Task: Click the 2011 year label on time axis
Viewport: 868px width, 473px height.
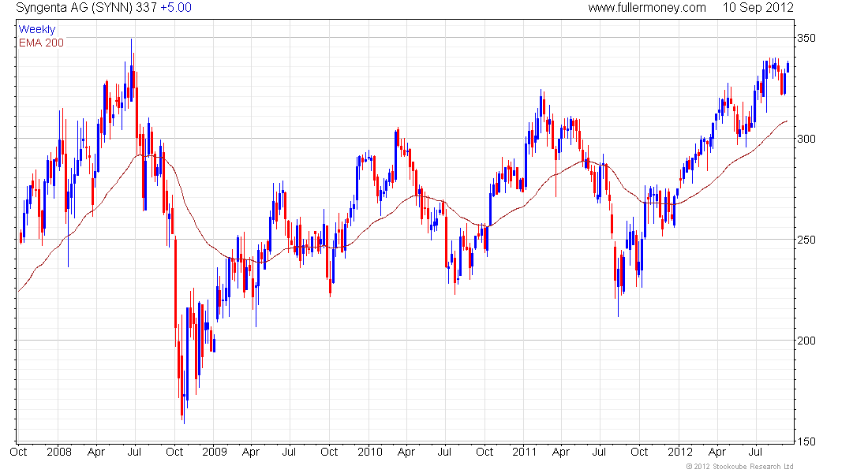Action: coord(524,452)
